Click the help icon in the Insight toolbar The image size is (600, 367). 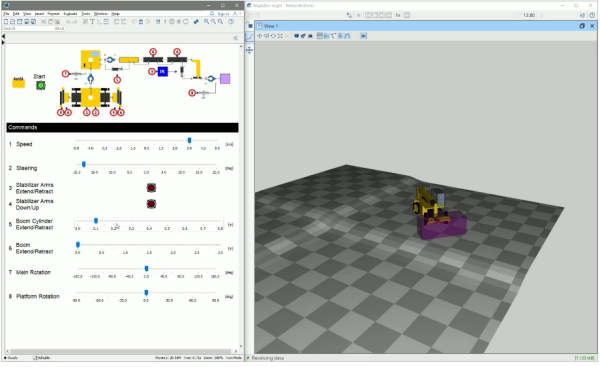[592, 15]
